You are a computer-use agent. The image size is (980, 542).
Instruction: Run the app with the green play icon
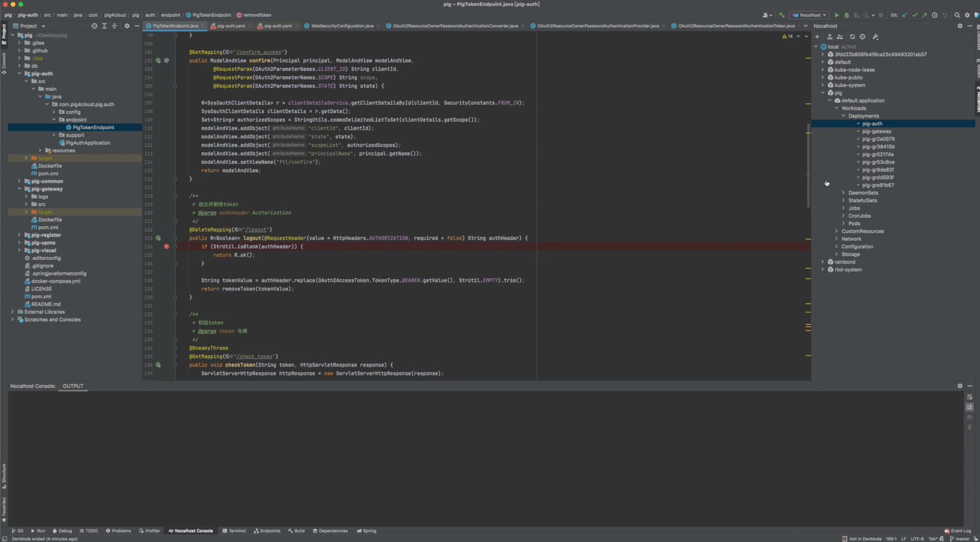point(837,15)
